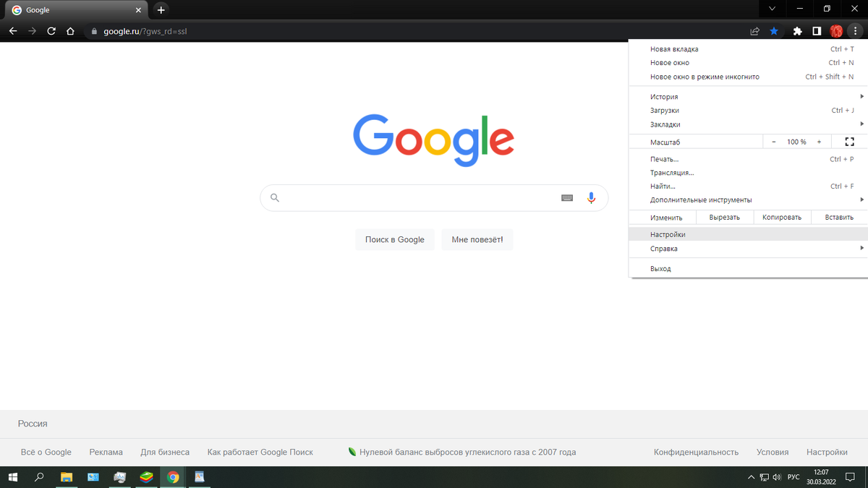Reload the current page

(x=51, y=31)
